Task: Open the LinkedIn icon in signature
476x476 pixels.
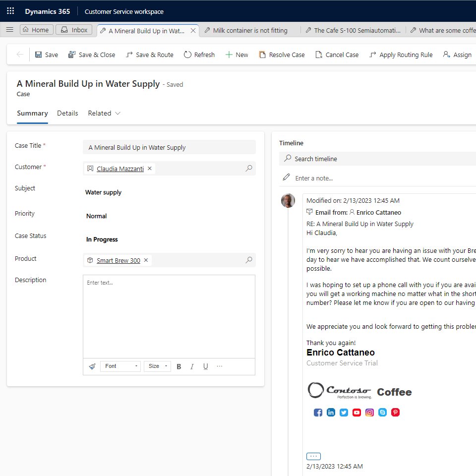Action: click(x=331, y=412)
